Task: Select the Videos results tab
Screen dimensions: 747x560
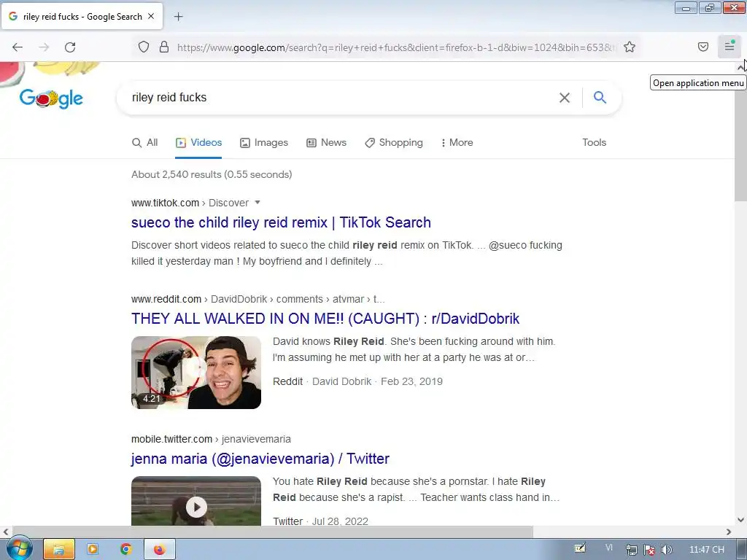Action: [x=198, y=143]
